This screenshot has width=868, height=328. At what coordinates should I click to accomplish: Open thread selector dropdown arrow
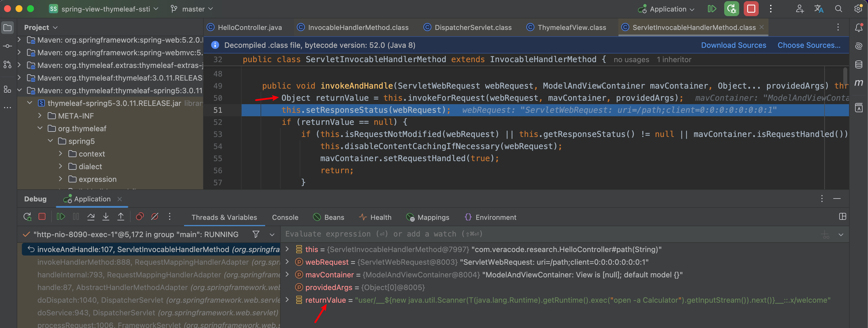(272, 234)
